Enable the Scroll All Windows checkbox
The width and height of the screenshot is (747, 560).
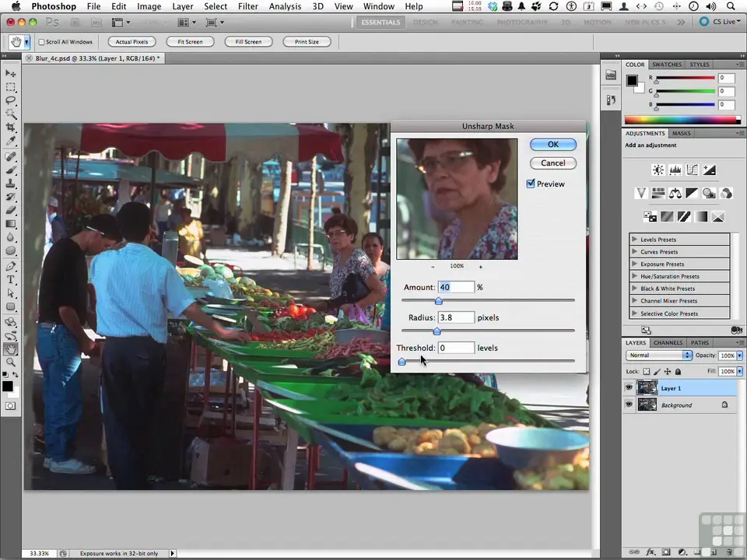coord(41,42)
